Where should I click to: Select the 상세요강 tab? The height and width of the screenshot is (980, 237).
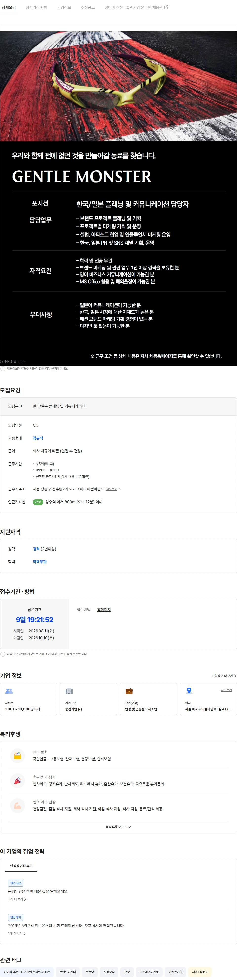pos(9,7)
